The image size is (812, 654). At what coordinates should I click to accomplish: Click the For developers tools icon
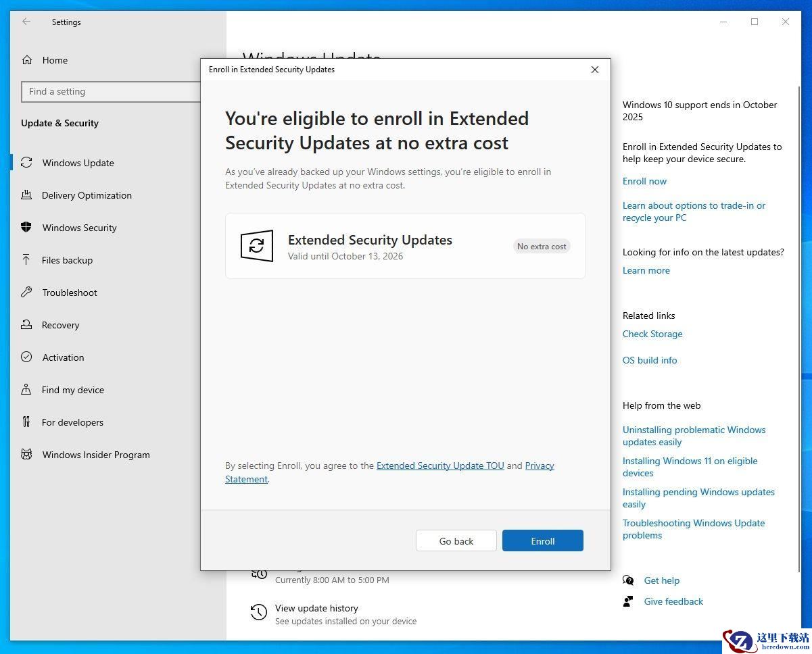point(26,422)
